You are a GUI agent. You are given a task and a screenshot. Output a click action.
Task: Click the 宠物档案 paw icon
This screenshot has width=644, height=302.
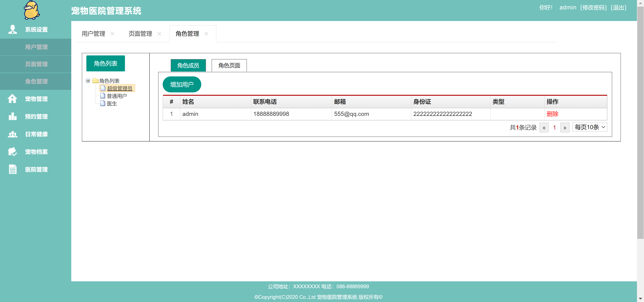coord(12,152)
